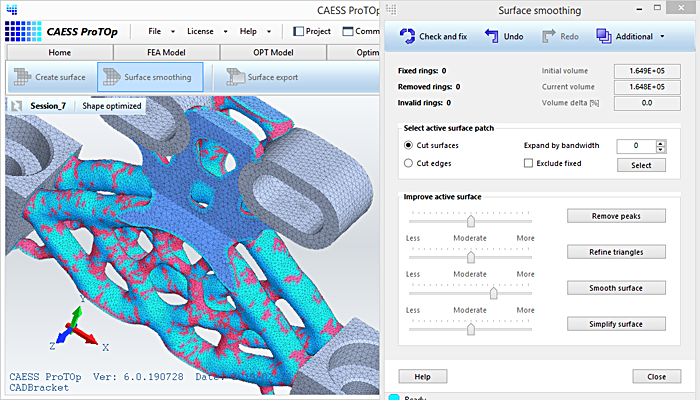Click the Create surface toolbar icon
The image size is (700, 400).
point(22,77)
